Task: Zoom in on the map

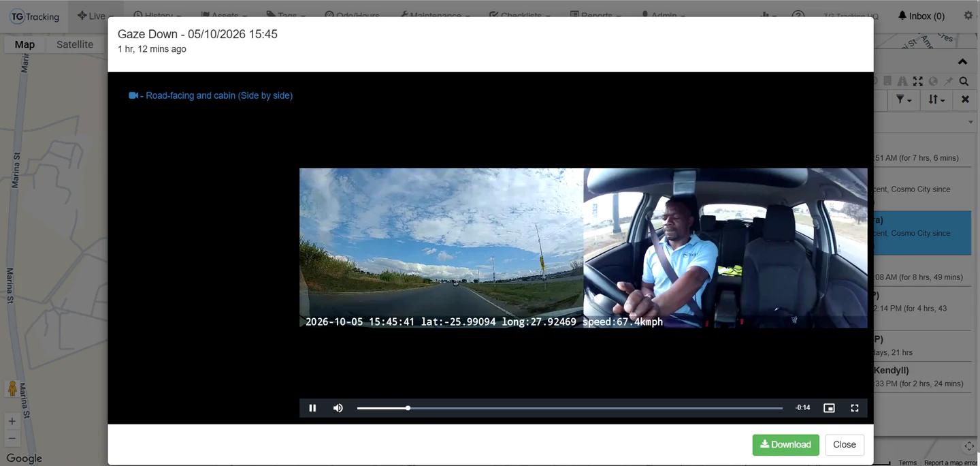Action: 12,421
